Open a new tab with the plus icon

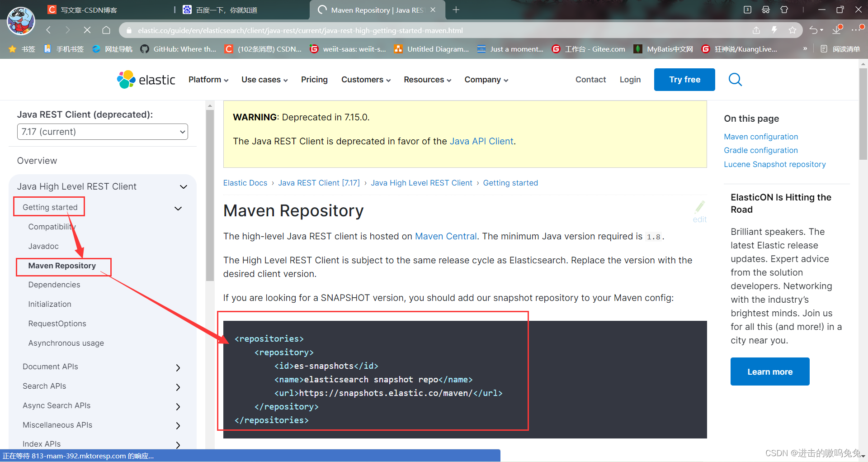[x=456, y=10]
